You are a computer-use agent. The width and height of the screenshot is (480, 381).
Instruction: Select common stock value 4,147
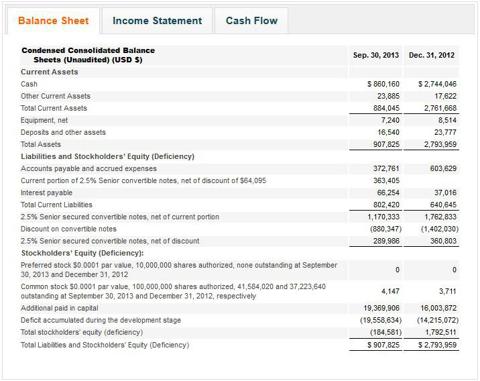(390, 291)
